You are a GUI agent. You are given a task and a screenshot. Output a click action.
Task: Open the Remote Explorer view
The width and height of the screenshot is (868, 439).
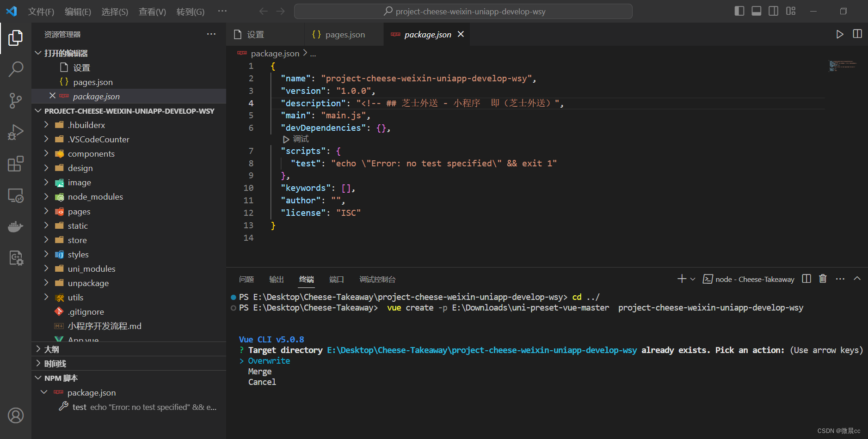[16, 195]
